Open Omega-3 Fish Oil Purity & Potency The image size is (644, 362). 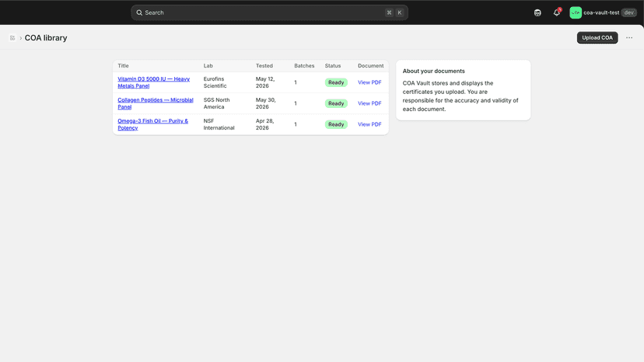point(152,124)
